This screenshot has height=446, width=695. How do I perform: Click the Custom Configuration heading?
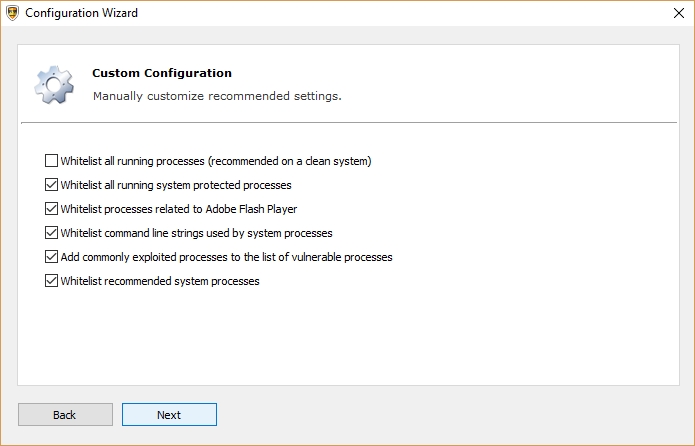pos(162,73)
